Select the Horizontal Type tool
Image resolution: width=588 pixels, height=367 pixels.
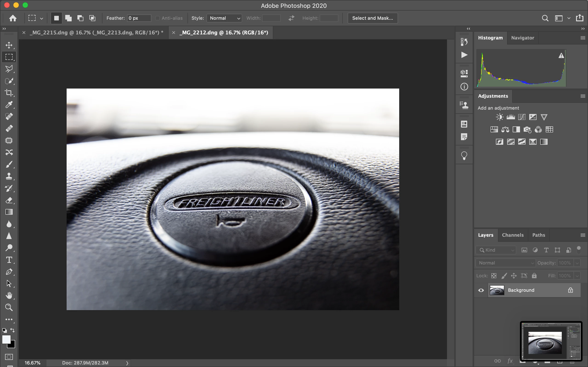[x=9, y=260]
